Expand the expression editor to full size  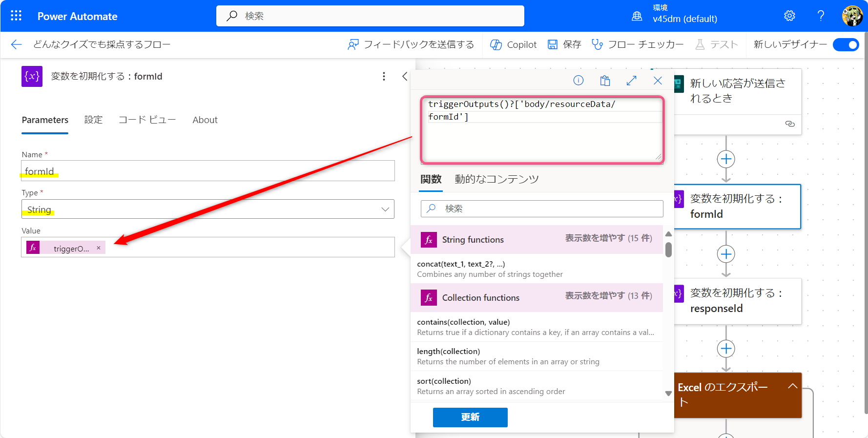click(x=631, y=81)
